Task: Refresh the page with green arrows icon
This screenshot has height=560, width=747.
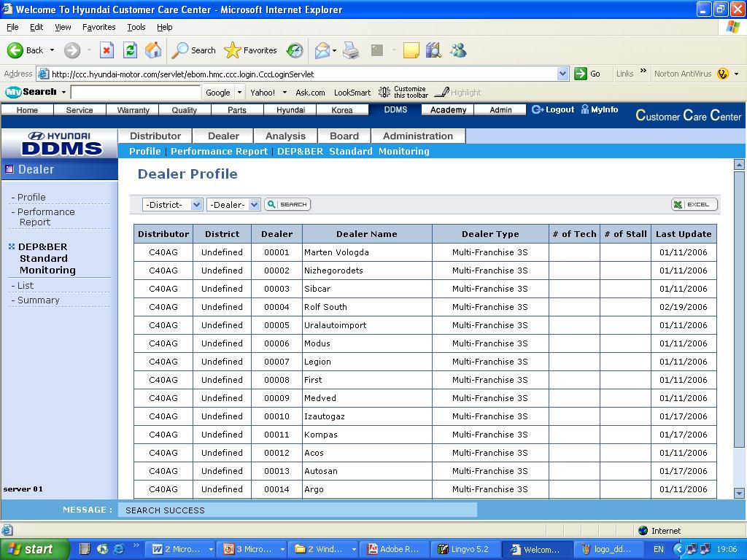Action: 130,50
